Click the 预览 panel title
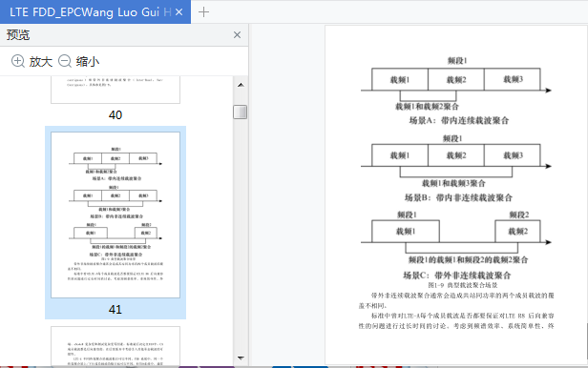This screenshot has height=368, width=588. pos(18,35)
